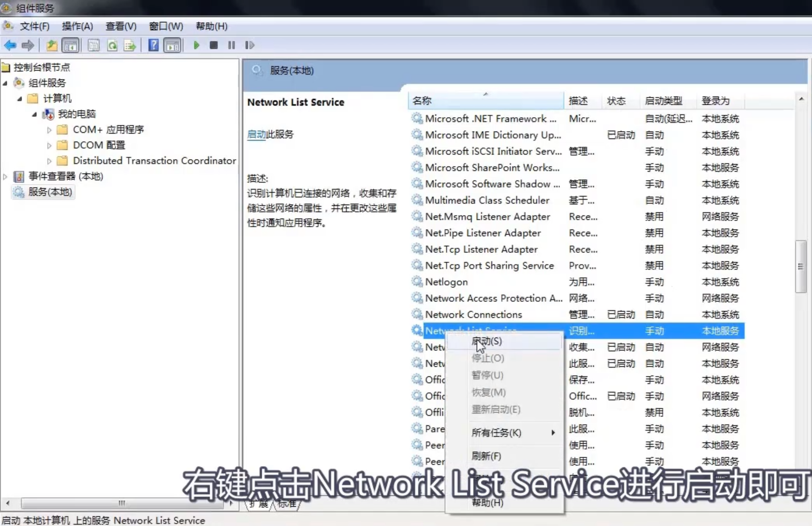Start the service with the green play icon

196,45
